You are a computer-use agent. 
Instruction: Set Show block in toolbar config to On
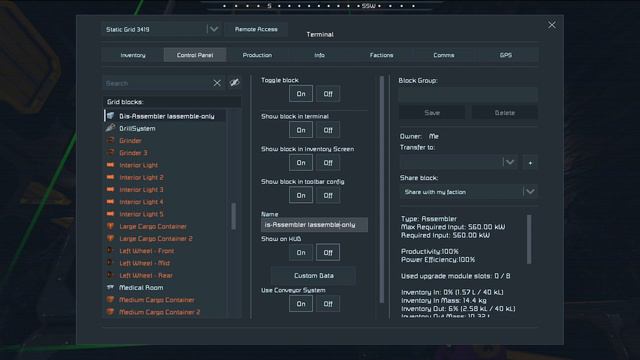click(301, 196)
